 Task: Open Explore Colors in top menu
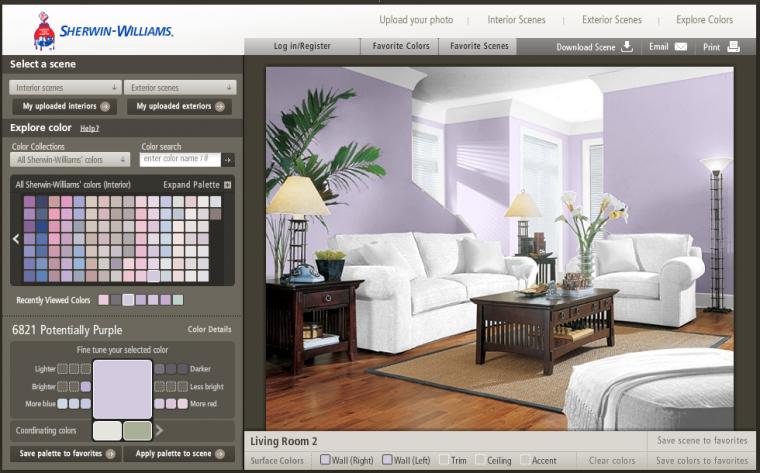(x=704, y=20)
